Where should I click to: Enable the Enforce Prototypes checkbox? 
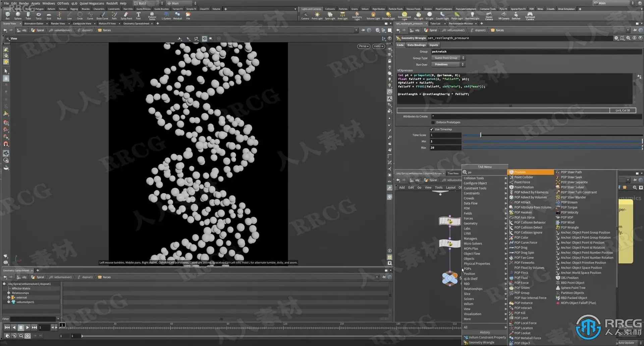(433, 122)
